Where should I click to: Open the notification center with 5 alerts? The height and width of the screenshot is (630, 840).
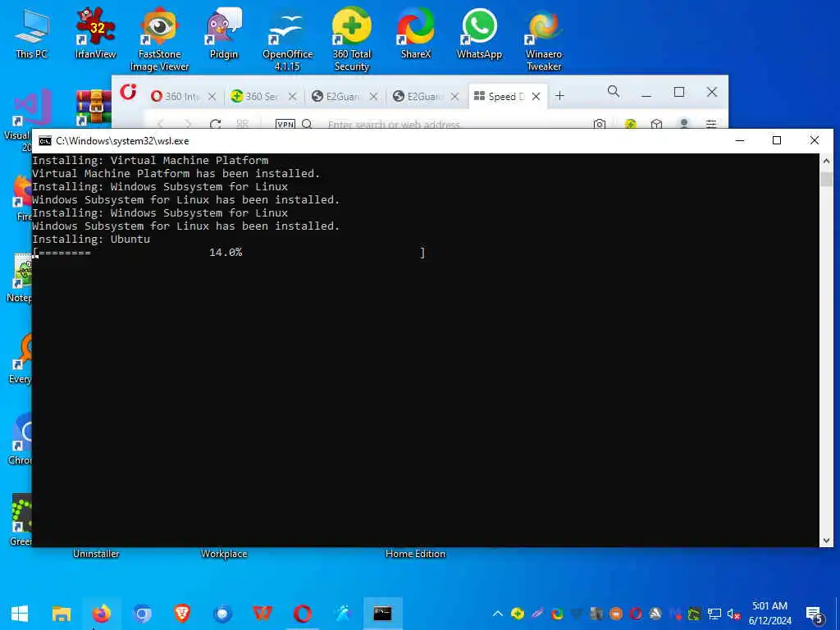815,614
